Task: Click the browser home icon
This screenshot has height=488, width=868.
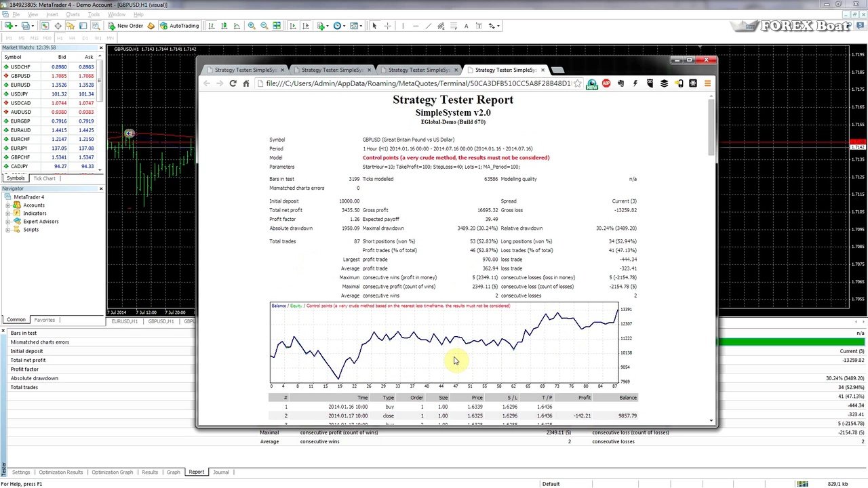Action: click(x=246, y=83)
